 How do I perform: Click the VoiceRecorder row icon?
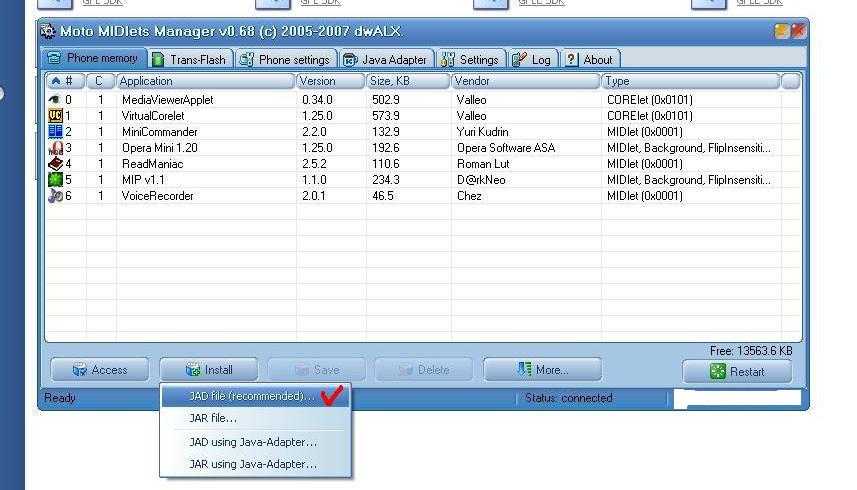55,196
